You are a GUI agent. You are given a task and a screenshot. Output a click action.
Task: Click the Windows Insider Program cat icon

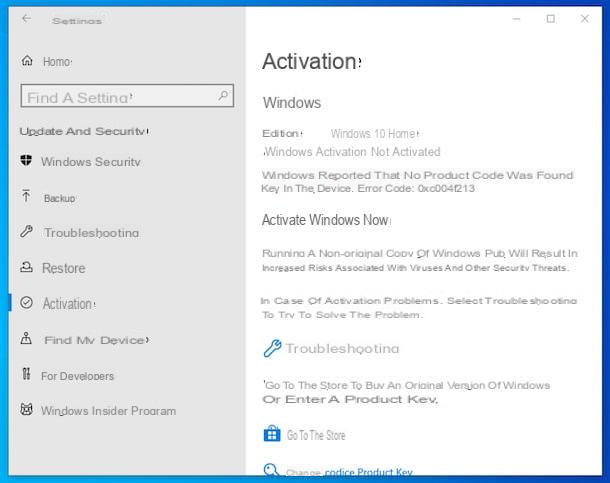[26, 409]
